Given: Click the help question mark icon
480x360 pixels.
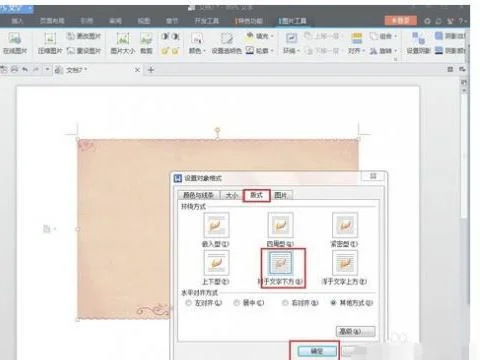Looking at the screenshot, I should click(x=461, y=21).
